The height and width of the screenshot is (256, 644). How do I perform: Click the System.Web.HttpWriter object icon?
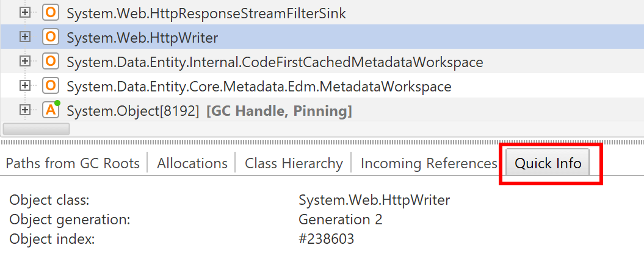point(51,37)
